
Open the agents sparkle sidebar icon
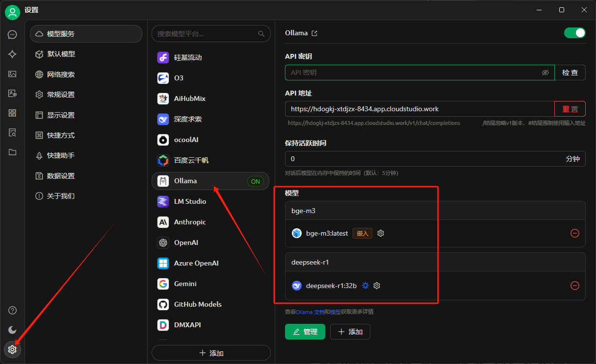(x=12, y=54)
